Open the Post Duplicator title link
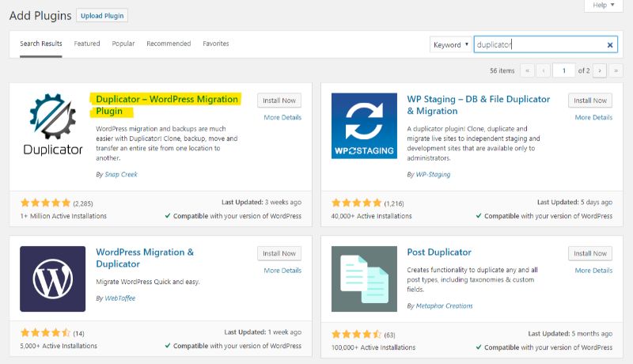The width and height of the screenshot is (633, 364). point(439,252)
